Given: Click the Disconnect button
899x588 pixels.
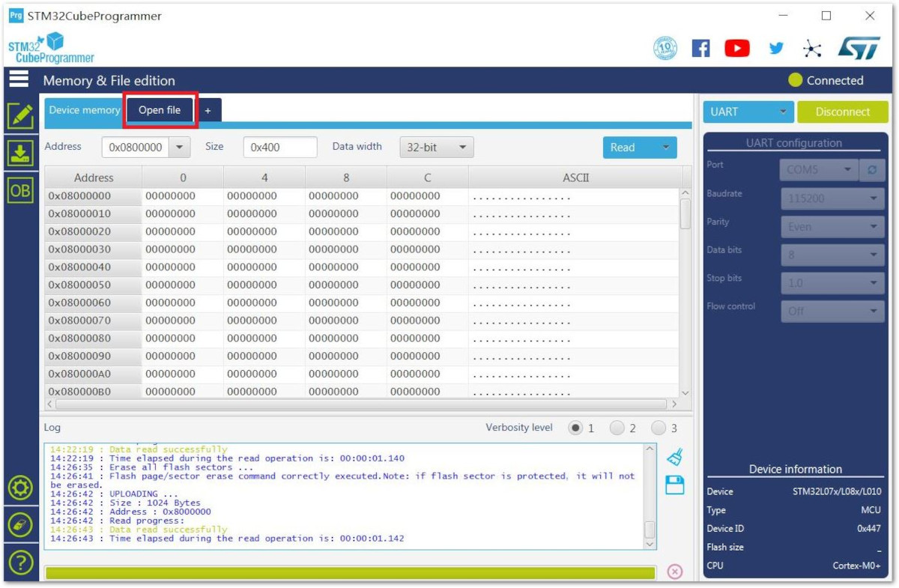Looking at the screenshot, I should point(843,112).
